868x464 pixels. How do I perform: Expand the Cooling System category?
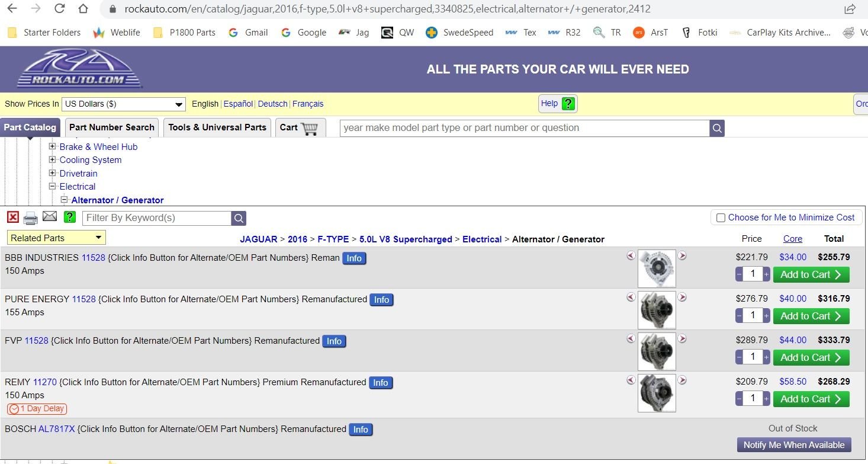point(53,160)
